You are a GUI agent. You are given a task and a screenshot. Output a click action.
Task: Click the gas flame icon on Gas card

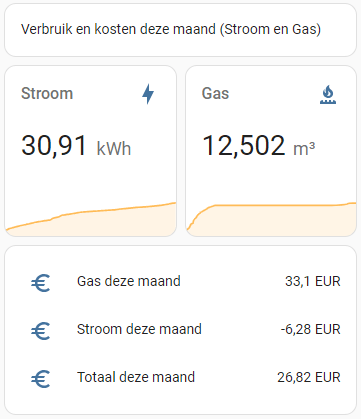tap(328, 95)
